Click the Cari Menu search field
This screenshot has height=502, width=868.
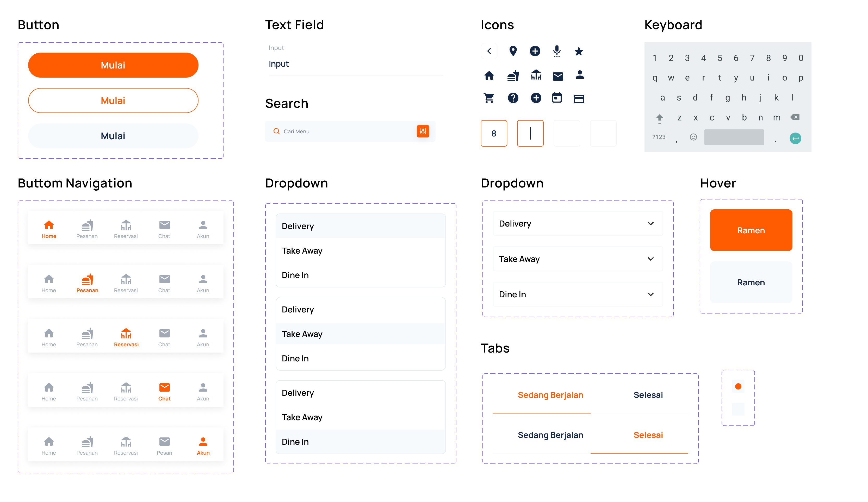(x=350, y=131)
